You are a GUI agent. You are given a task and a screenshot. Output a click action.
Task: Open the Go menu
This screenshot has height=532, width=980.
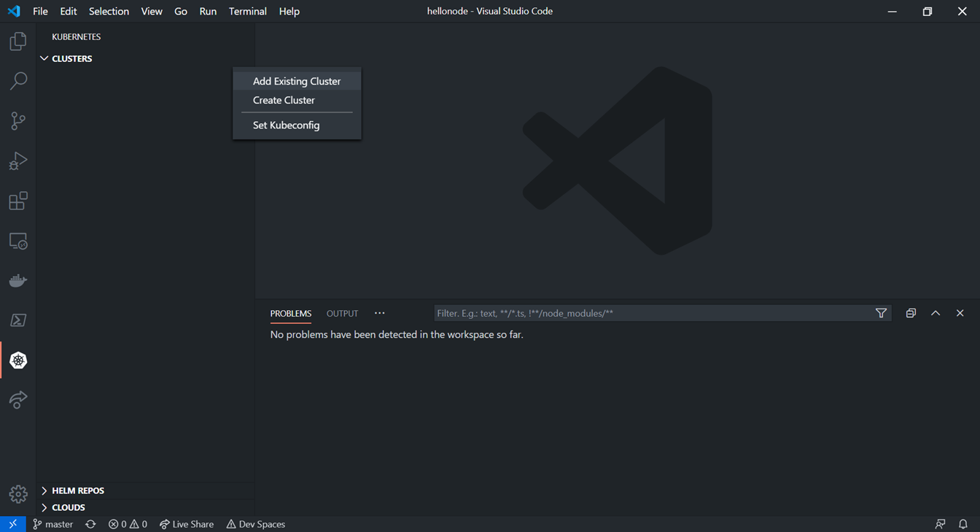181,11
